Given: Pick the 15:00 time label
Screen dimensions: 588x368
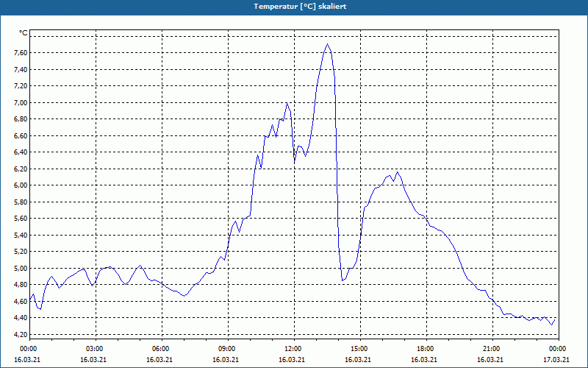Looking at the screenshot, I should pyautogui.click(x=359, y=349).
